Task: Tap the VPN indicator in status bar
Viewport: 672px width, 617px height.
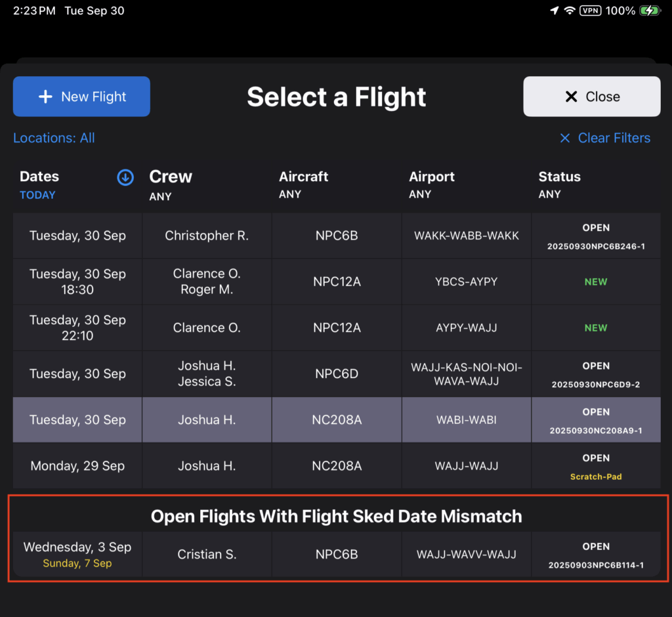Action: 590,11
